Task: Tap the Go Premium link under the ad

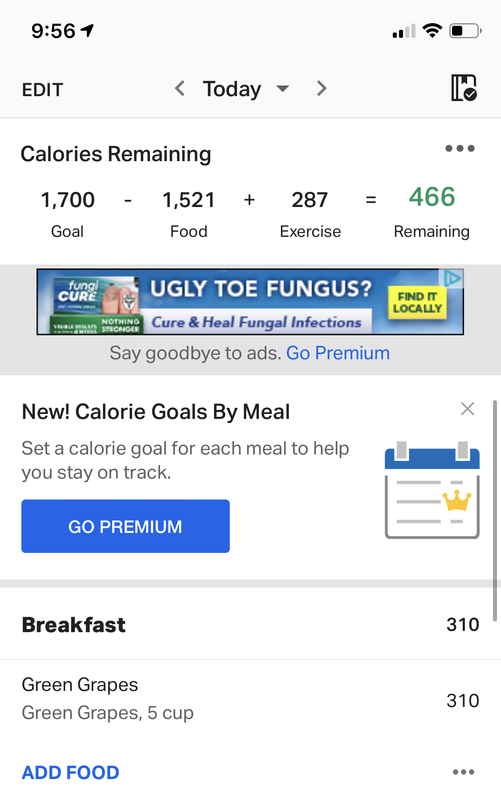Action: pos(338,353)
